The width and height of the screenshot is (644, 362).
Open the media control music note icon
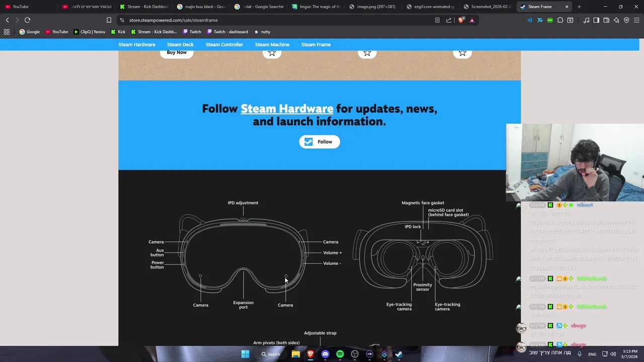click(586, 20)
